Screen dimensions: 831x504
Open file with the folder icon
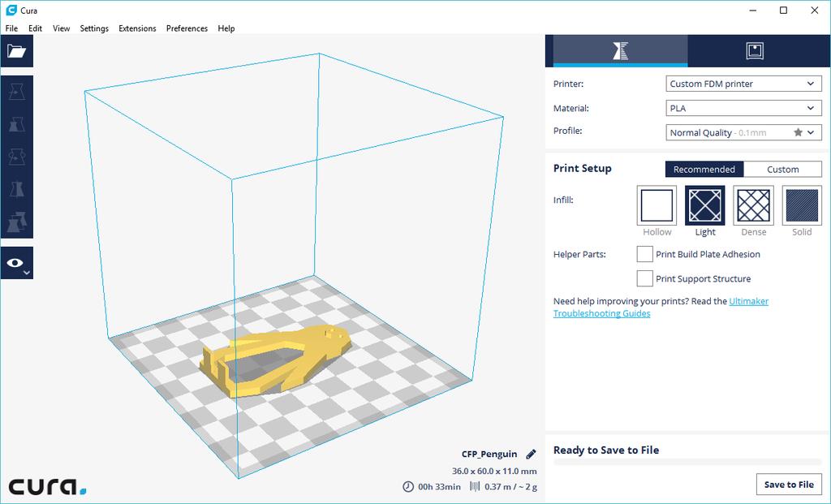[17, 51]
